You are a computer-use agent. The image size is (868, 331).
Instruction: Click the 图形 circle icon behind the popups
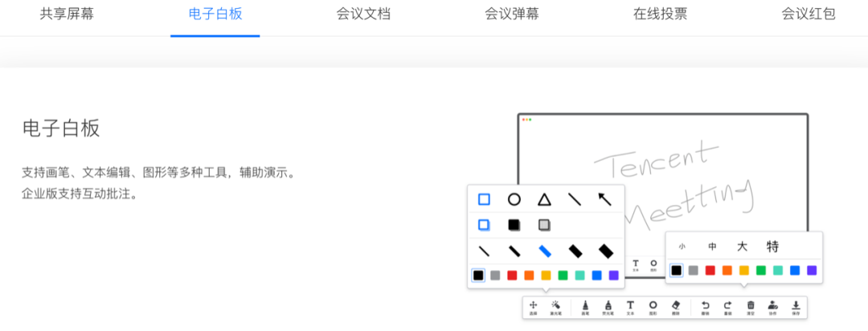(653, 265)
